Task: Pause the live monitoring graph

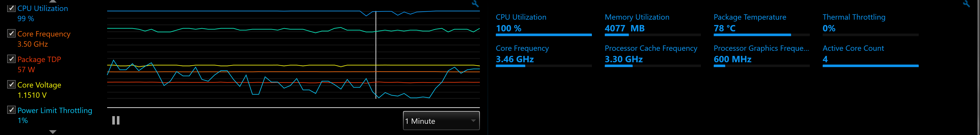Action: click(x=116, y=121)
